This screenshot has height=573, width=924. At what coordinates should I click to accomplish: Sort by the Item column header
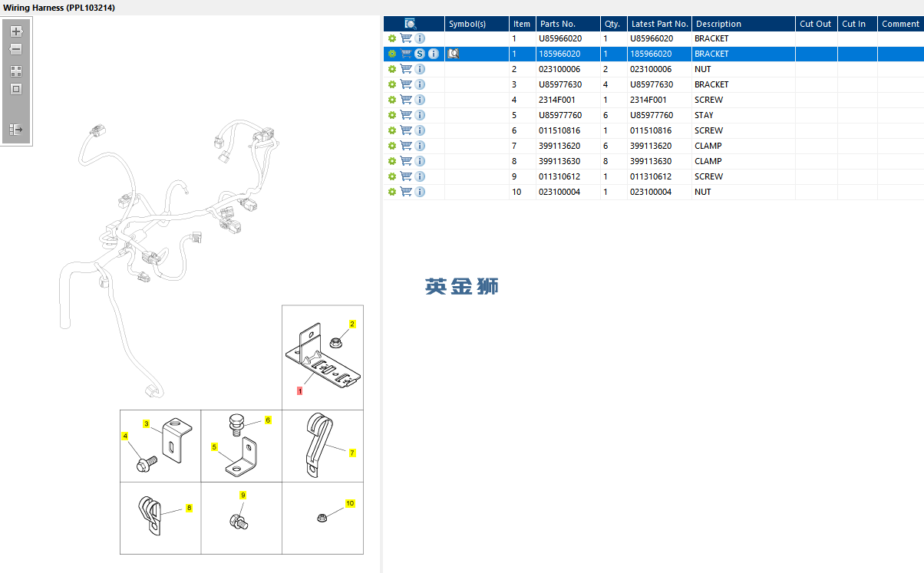pos(522,24)
